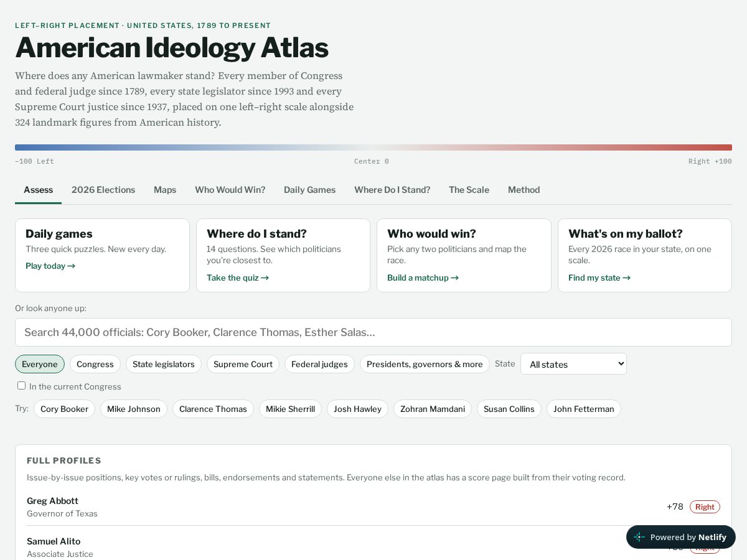The image size is (747, 560).
Task: Try the Mike Johnson suggestion
Action: (x=134, y=409)
